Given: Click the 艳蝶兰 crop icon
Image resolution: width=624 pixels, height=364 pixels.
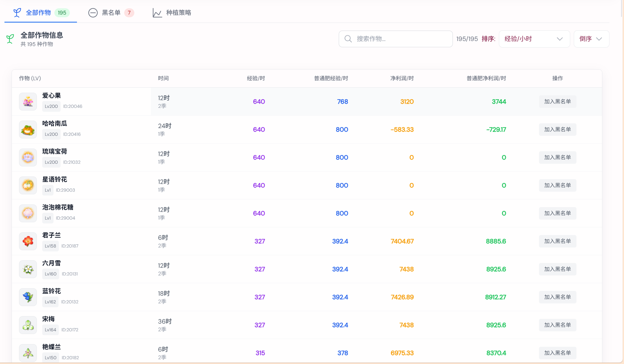Looking at the screenshot, I should (28, 353).
